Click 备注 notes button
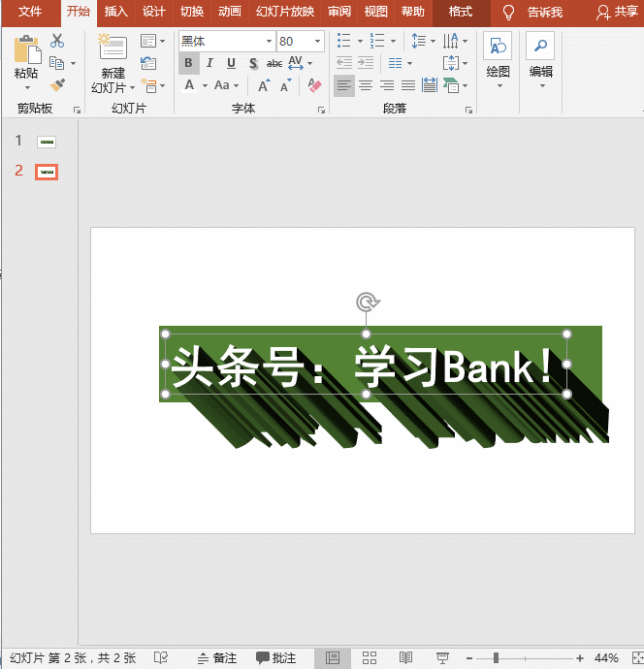Screen dimensions: 644x669 (217, 657)
